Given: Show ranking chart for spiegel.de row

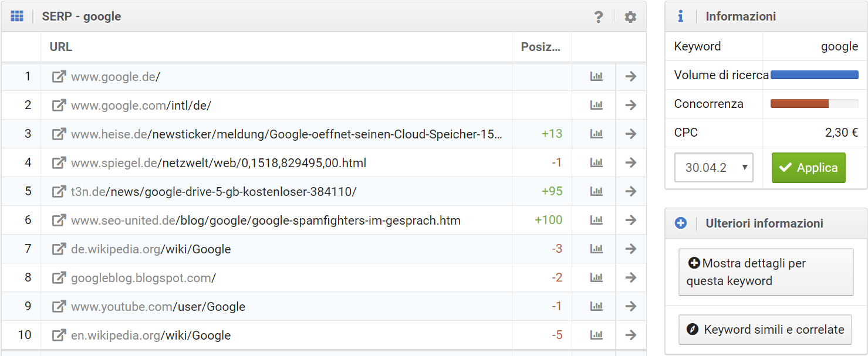Looking at the screenshot, I should pyautogui.click(x=596, y=162).
